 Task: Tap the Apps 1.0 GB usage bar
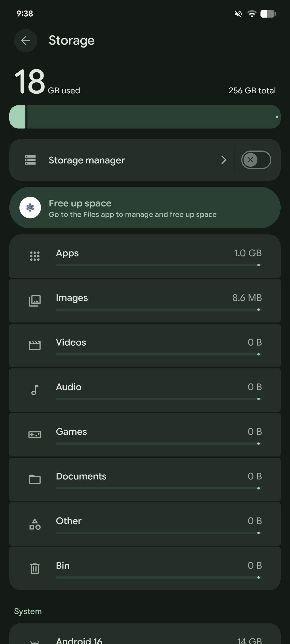[159, 265]
